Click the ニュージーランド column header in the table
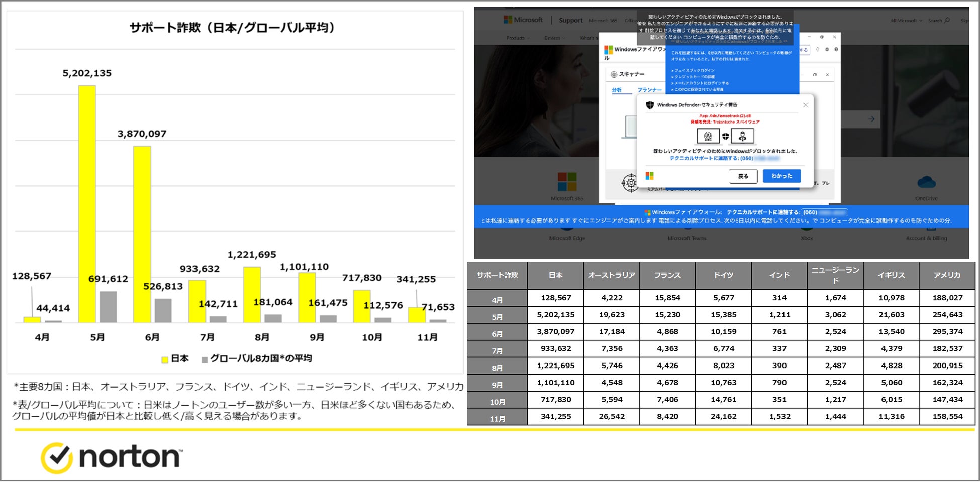Viewport: 980px width, 485px height. tap(835, 275)
